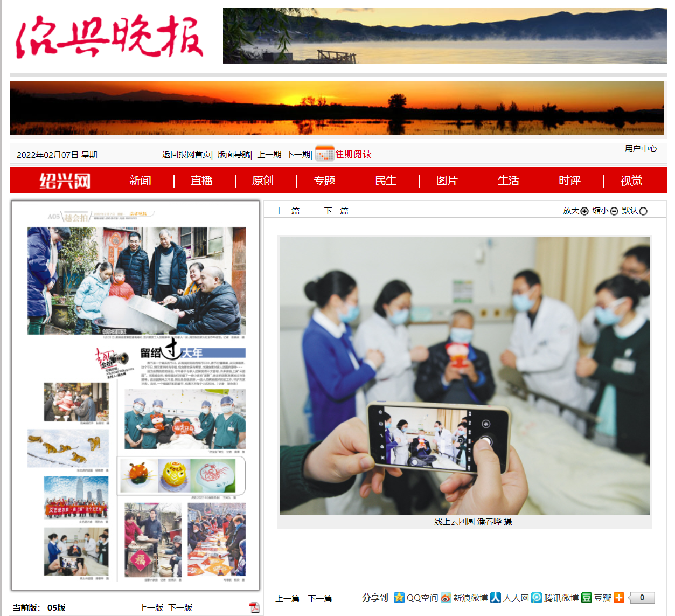Click 返回报网首页 link
Image resolution: width=675 pixels, height=616 pixels.
pyautogui.click(x=186, y=155)
